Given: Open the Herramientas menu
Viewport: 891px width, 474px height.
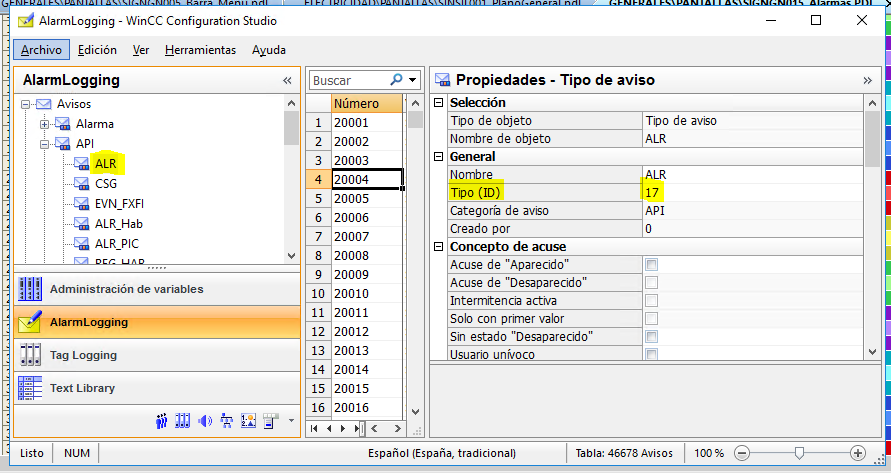Looking at the screenshot, I should pos(200,50).
